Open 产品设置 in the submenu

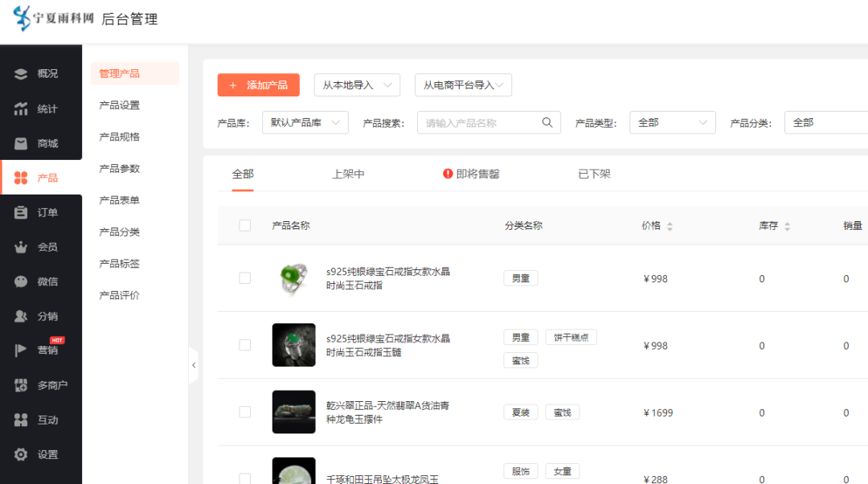click(x=119, y=105)
